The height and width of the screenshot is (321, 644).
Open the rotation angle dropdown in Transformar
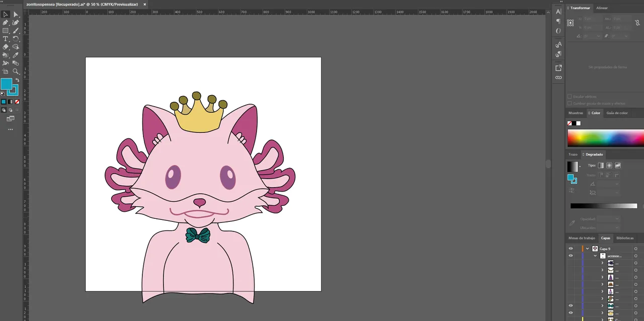pyautogui.click(x=598, y=36)
